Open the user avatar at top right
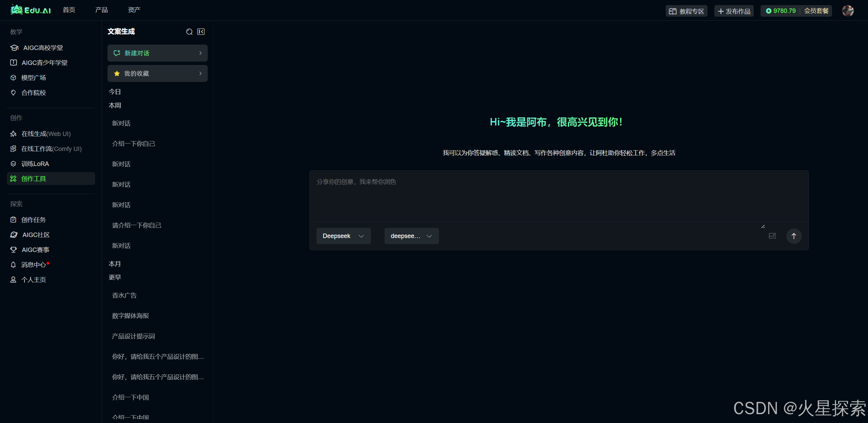 847,11
